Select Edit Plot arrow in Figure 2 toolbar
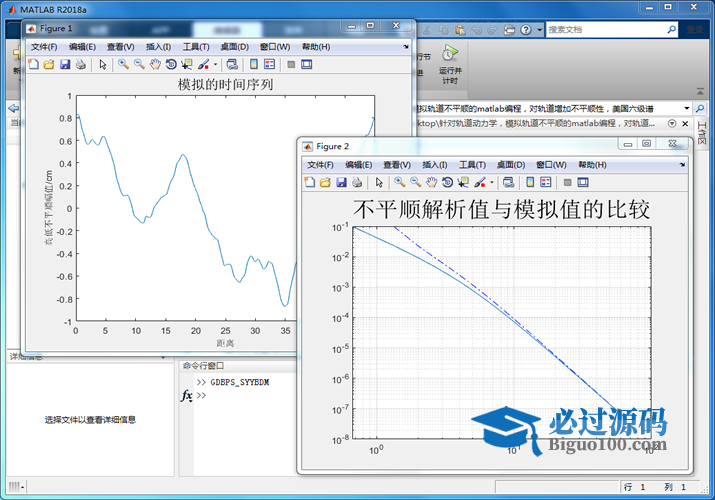715x500 pixels. click(379, 183)
